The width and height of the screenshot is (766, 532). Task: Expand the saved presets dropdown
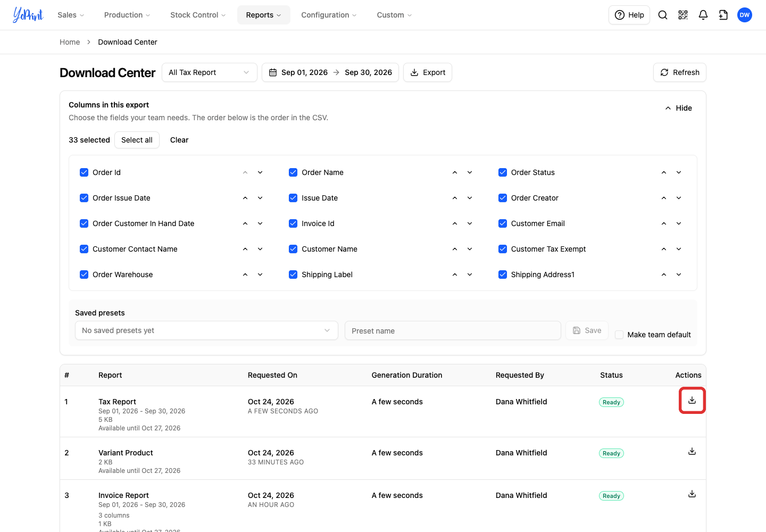click(206, 330)
